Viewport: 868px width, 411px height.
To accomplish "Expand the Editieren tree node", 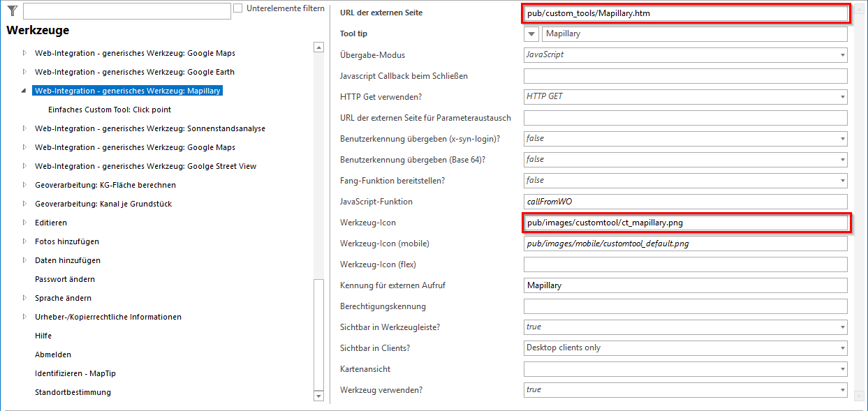I will 24,223.
